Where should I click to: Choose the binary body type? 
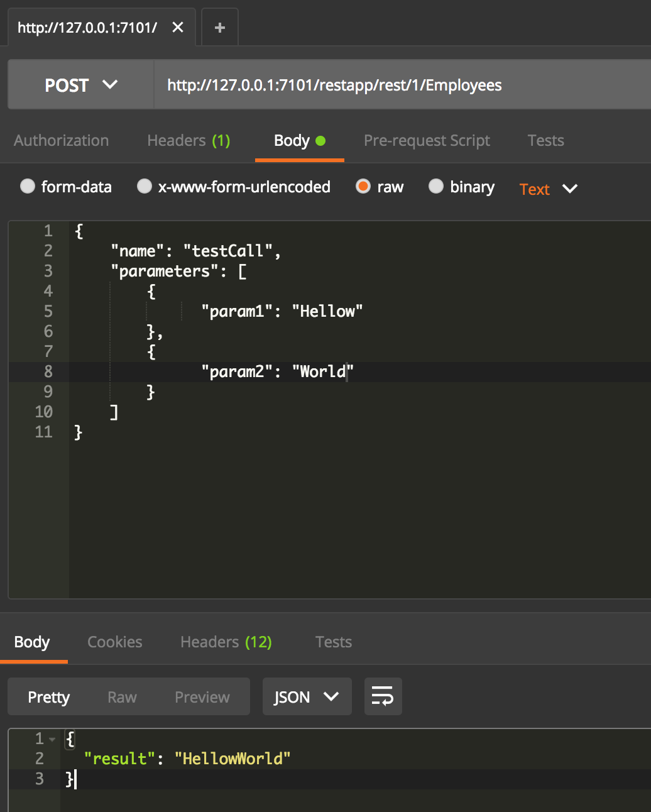click(x=436, y=186)
